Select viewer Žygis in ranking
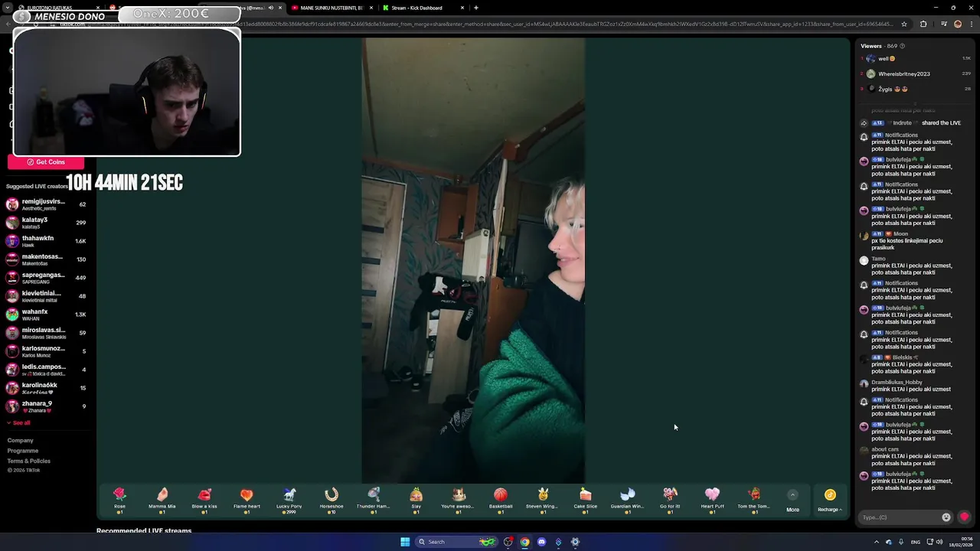 (x=915, y=89)
